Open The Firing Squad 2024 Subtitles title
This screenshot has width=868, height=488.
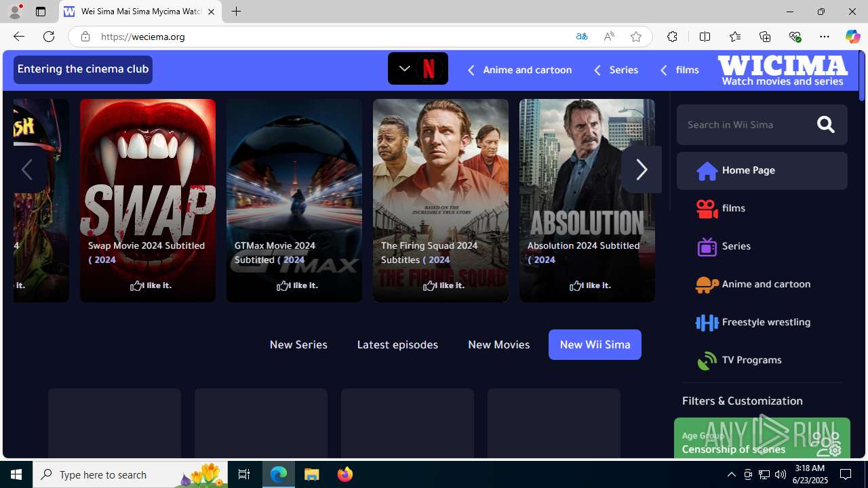point(429,252)
